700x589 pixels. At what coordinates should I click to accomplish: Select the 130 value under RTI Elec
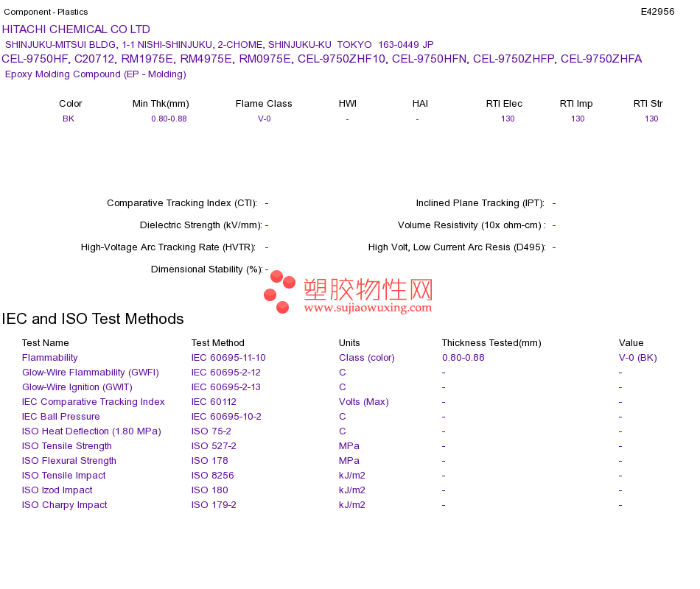click(508, 119)
